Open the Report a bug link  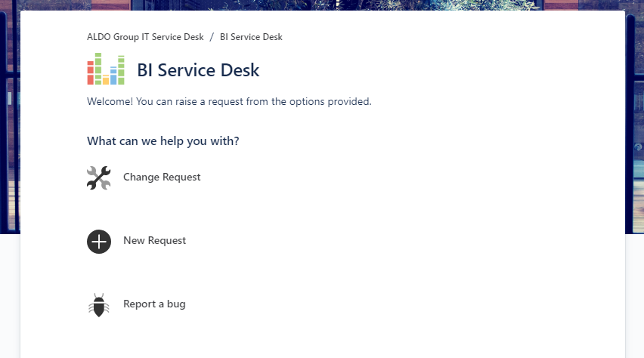point(154,304)
